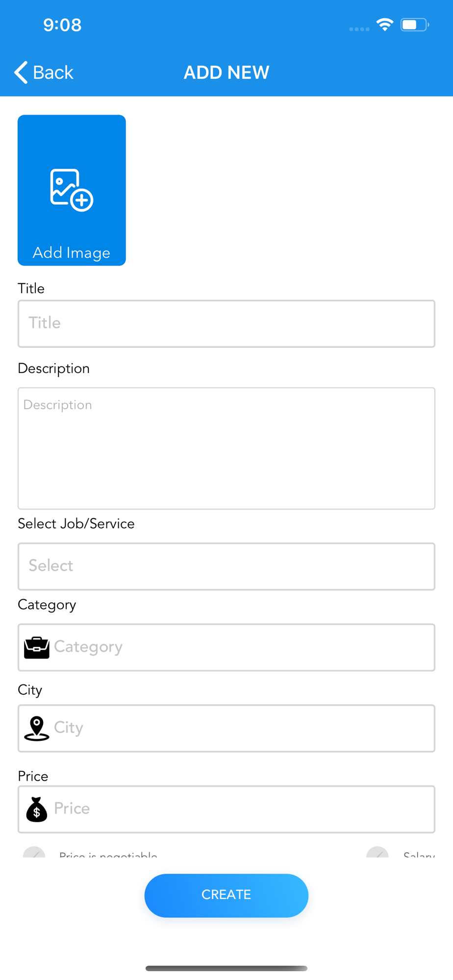Tap the Select Job/Service label
453x980 pixels.
(x=76, y=524)
